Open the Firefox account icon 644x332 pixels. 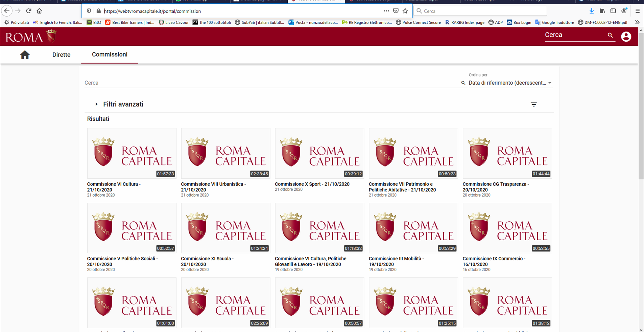[624, 11]
